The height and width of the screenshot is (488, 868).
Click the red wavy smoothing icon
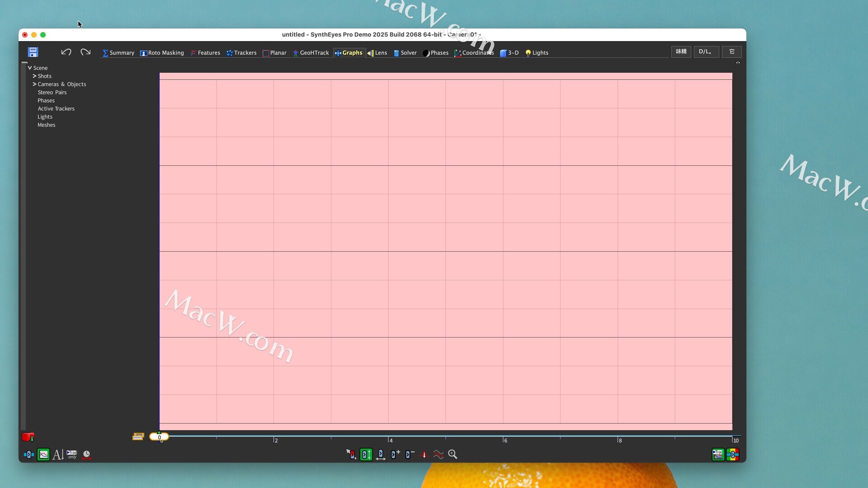click(x=439, y=454)
